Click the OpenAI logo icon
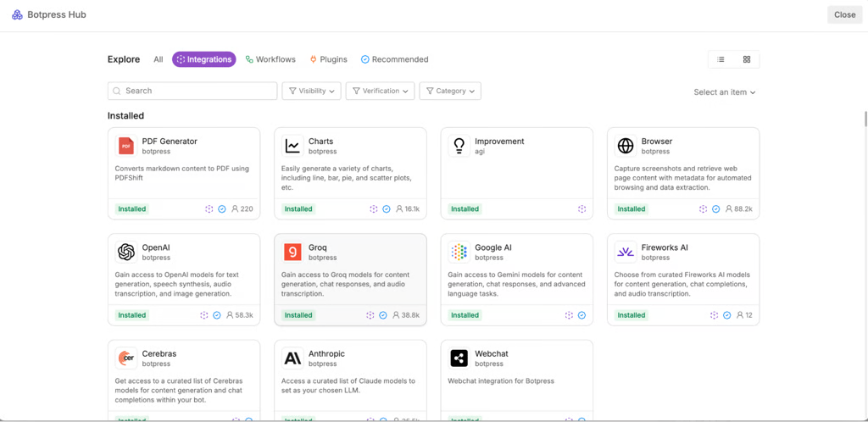868x422 pixels. [126, 253]
